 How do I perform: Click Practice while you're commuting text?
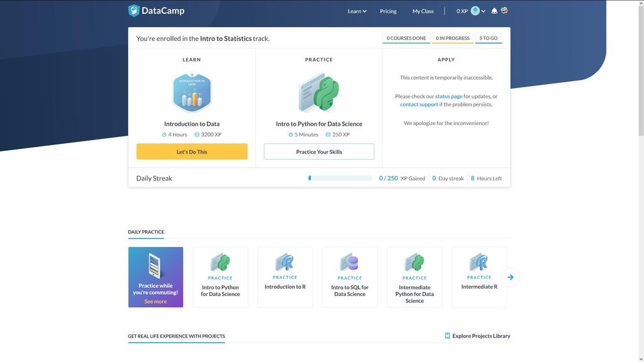click(155, 289)
